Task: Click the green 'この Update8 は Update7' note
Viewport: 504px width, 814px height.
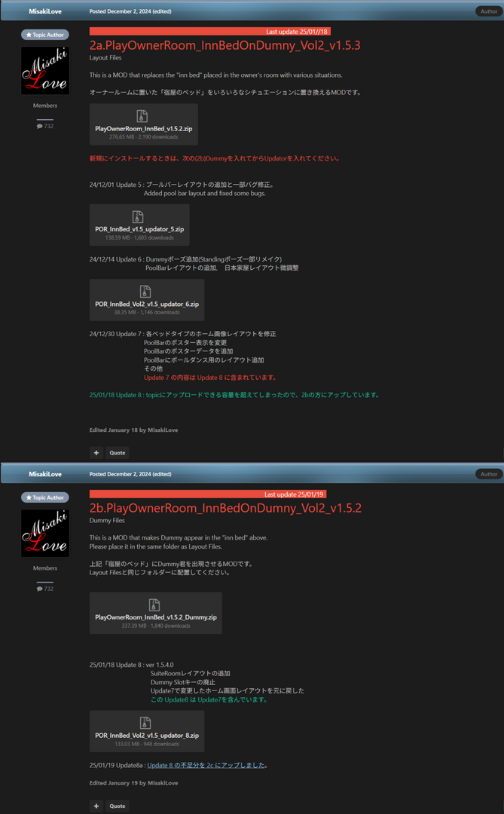Action: (x=209, y=699)
